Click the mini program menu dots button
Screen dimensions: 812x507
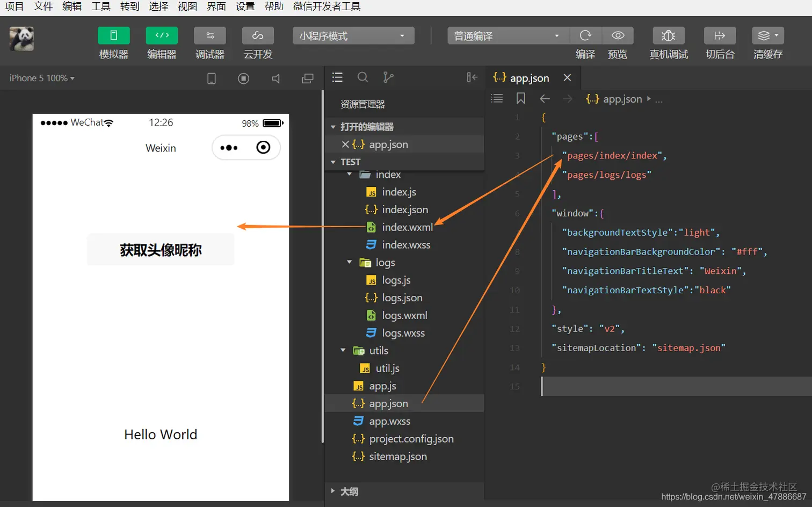coord(229,148)
